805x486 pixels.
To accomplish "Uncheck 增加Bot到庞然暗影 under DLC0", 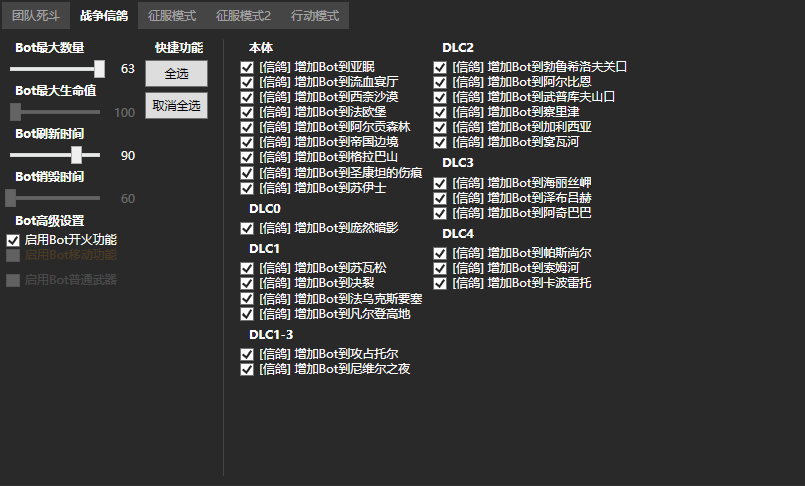I will pyautogui.click(x=247, y=228).
